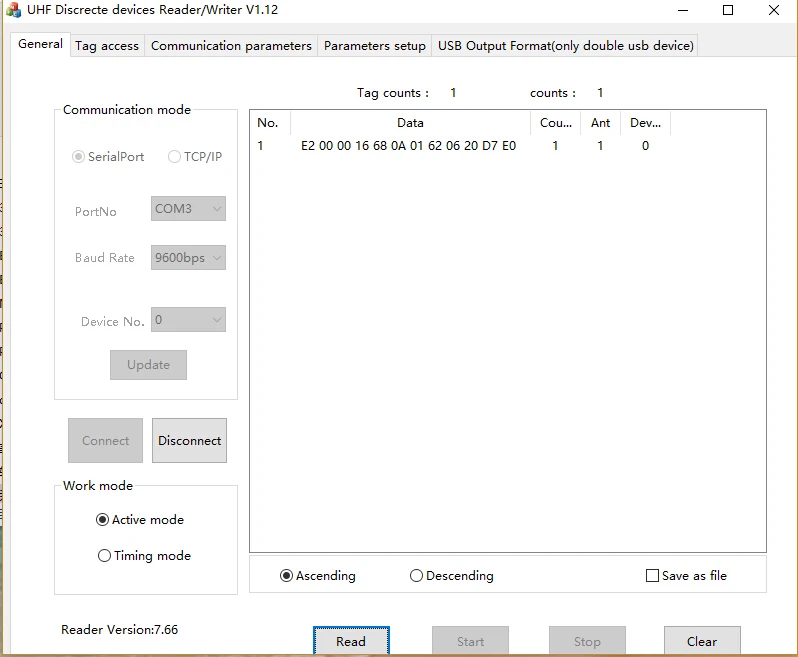The width and height of the screenshot is (798, 657).
Task: Open the PortNo COM3 dropdown
Action: (x=188, y=209)
